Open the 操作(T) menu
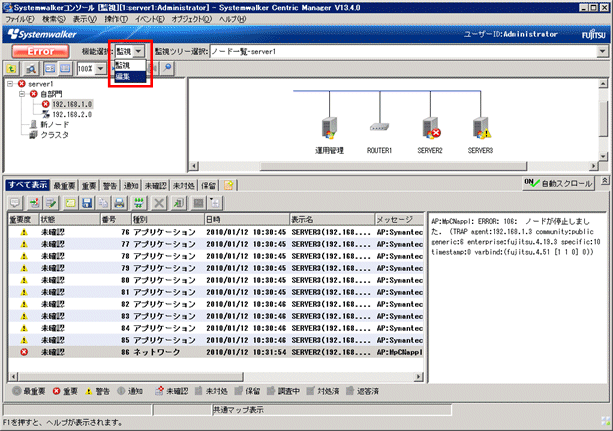The width and height of the screenshot is (613, 431). point(116,19)
